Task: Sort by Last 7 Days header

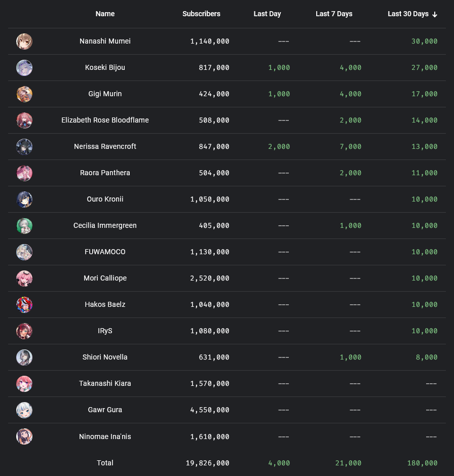Action: click(x=334, y=14)
